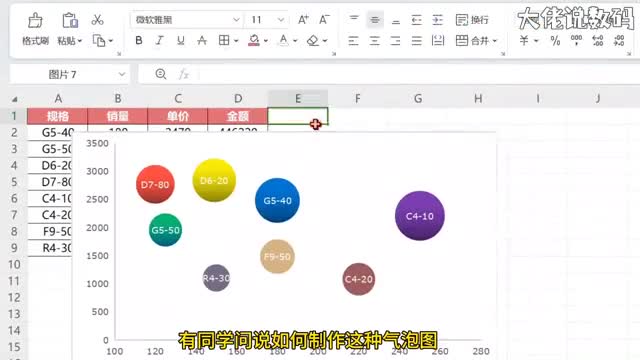This screenshot has height=360, width=640.
Task: Toggle Italic formatting
Action: click(160, 40)
